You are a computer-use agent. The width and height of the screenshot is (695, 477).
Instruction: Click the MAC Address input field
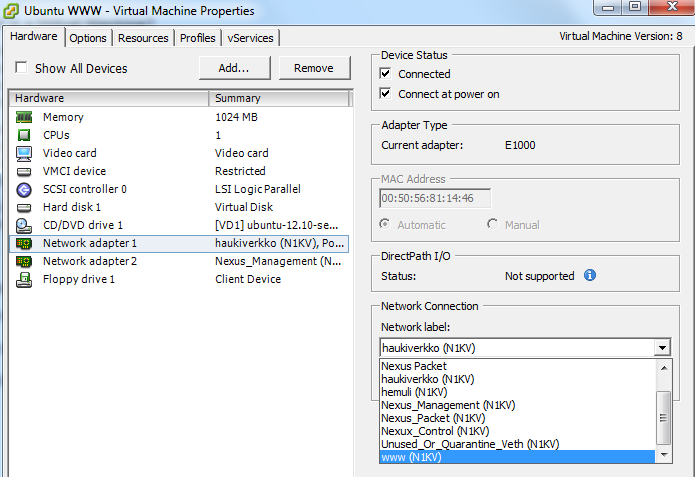tap(435, 198)
